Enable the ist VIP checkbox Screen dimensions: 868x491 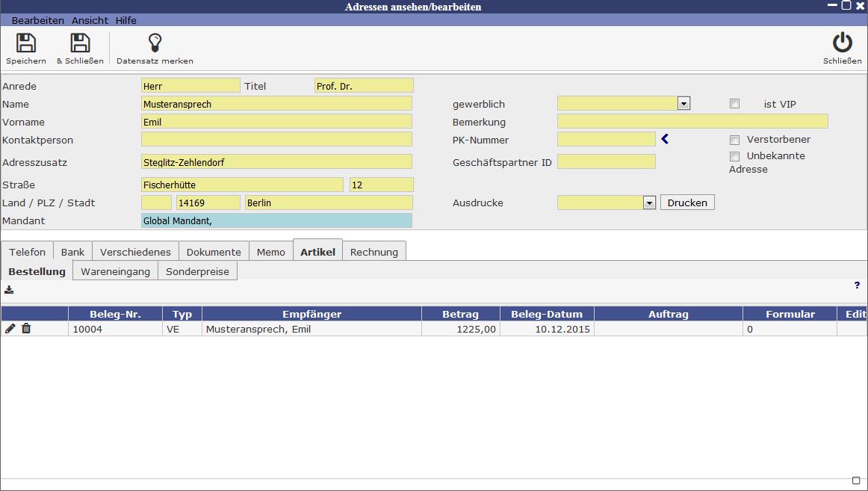pyautogui.click(x=734, y=104)
